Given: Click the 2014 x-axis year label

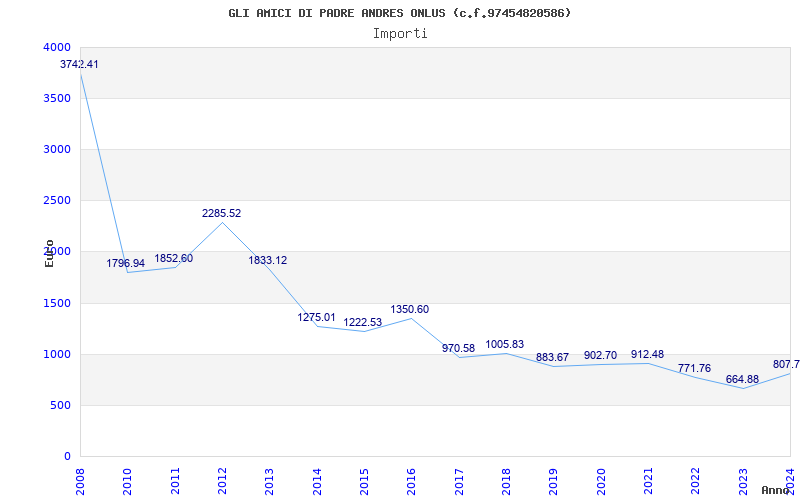Looking at the screenshot, I should pyautogui.click(x=317, y=482).
